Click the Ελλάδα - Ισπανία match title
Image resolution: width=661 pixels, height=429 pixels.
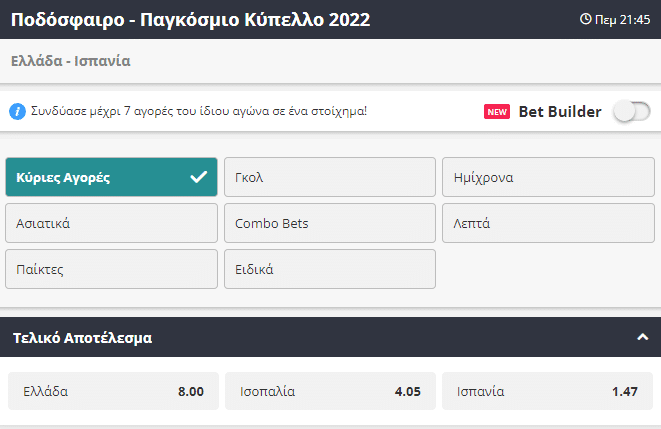pyautogui.click(x=71, y=61)
